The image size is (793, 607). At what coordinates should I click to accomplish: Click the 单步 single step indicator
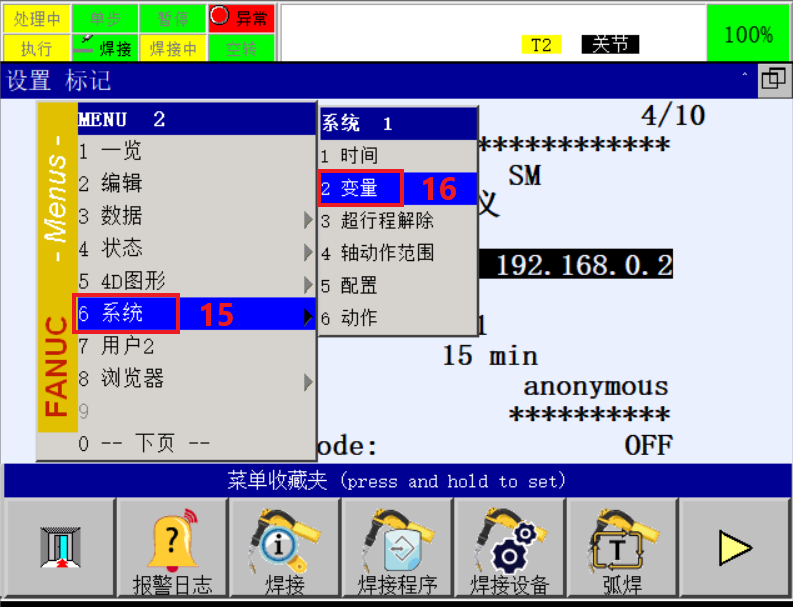[105, 18]
